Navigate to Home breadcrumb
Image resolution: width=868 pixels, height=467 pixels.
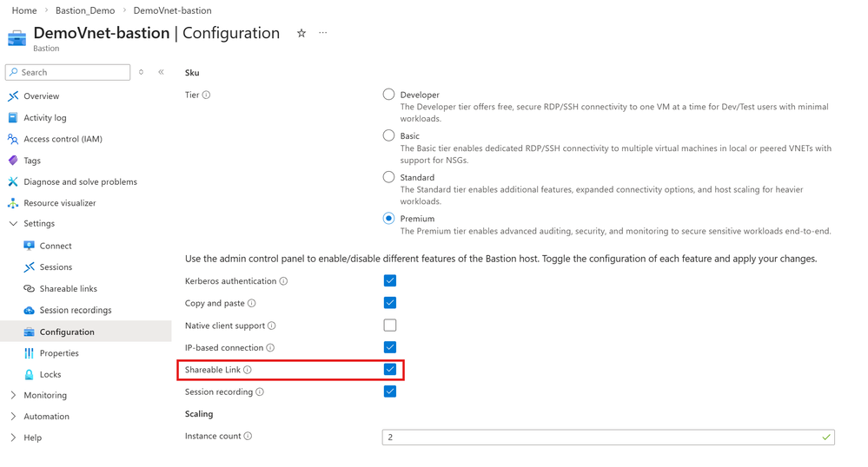(x=24, y=10)
